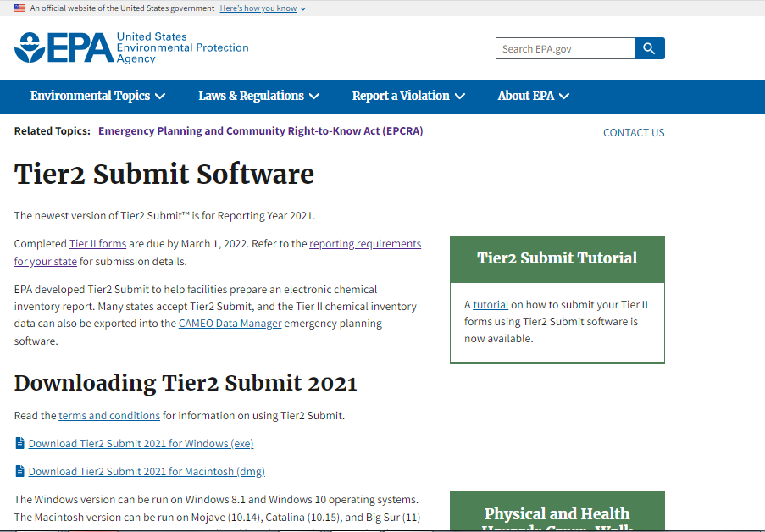Image resolution: width=765 pixels, height=532 pixels.
Task: Click the Search EPA.gov input field
Action: pyautogui.click(x=565, y=48)
